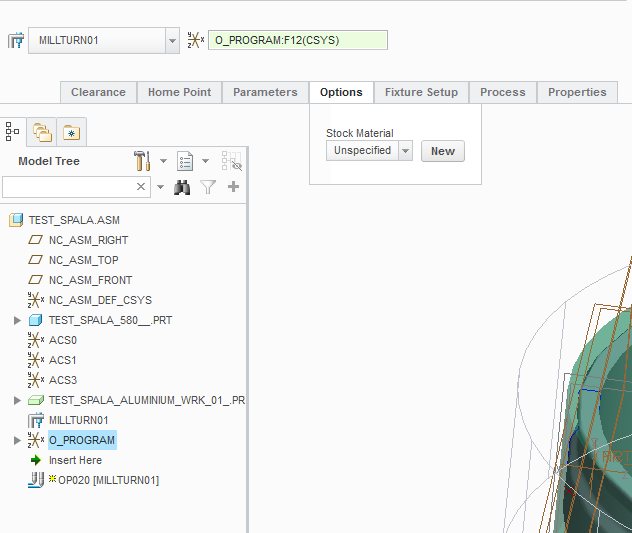The height and width of the screenshot is (533, 632).
Task: Open the Favorites navigator tab
Action: pos(71,132)
